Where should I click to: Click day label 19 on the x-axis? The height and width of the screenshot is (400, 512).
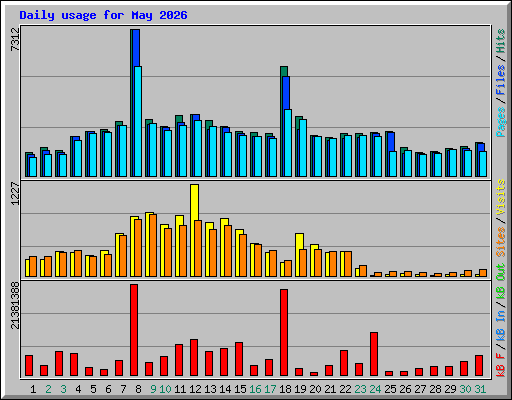point(300,389)
